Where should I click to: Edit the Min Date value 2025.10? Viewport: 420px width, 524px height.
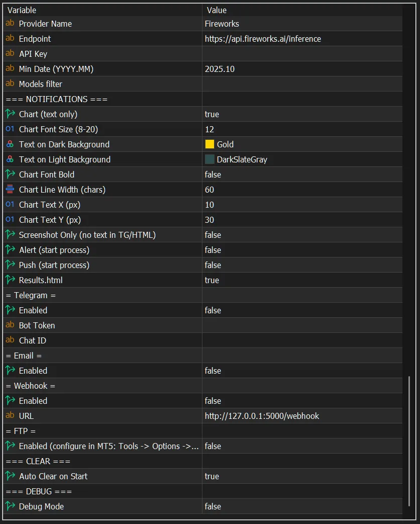302,69
